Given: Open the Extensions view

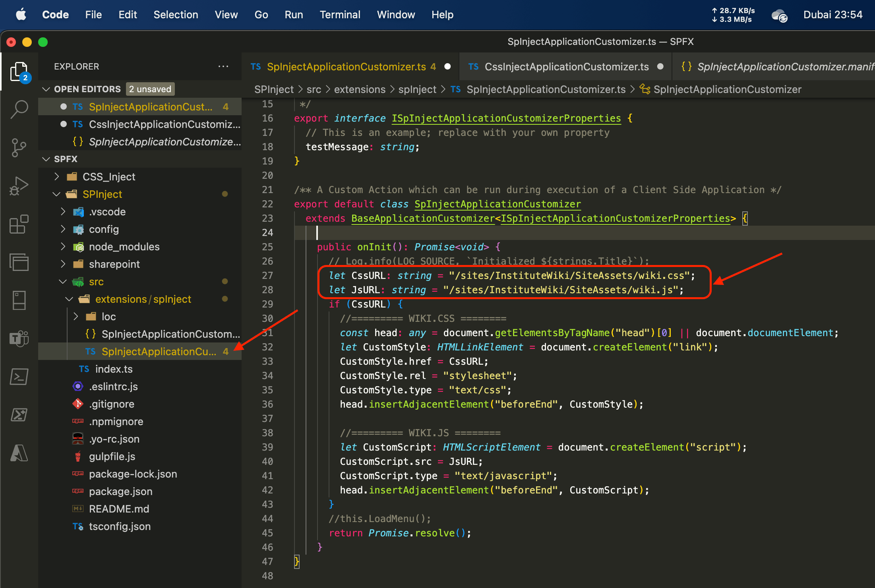Looking at the screenshot, I should point(19,224).
